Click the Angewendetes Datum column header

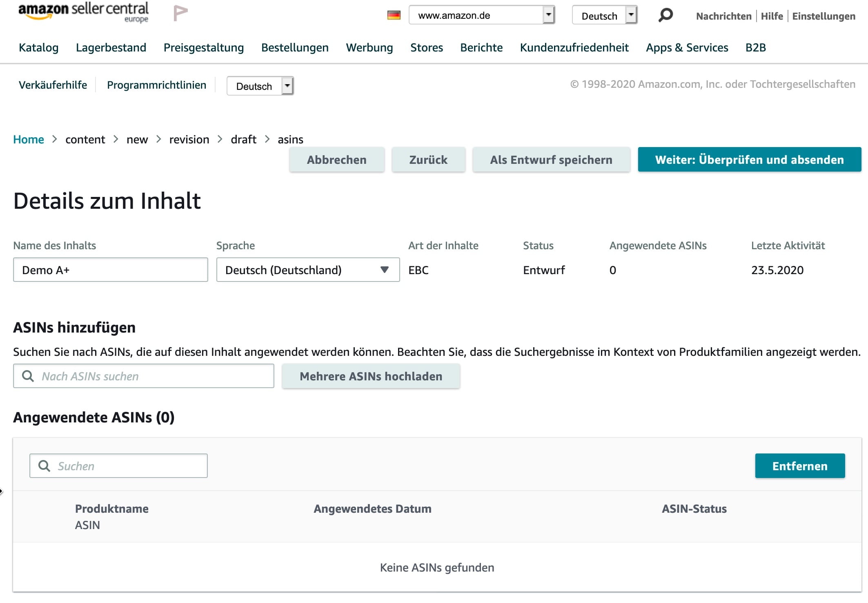click(x=372, y=509)
